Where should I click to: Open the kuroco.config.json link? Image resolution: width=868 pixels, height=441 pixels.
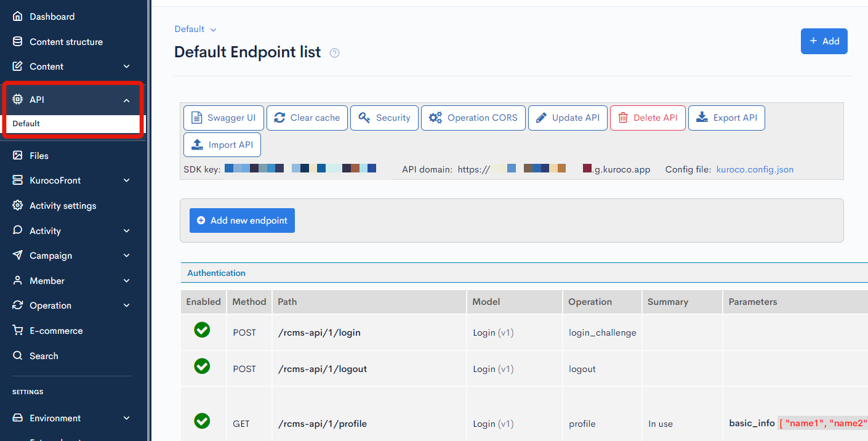coord(755,169)
